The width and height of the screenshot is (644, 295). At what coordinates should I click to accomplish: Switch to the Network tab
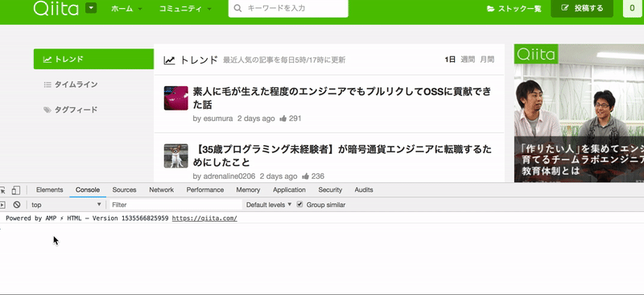pos(162,189)
